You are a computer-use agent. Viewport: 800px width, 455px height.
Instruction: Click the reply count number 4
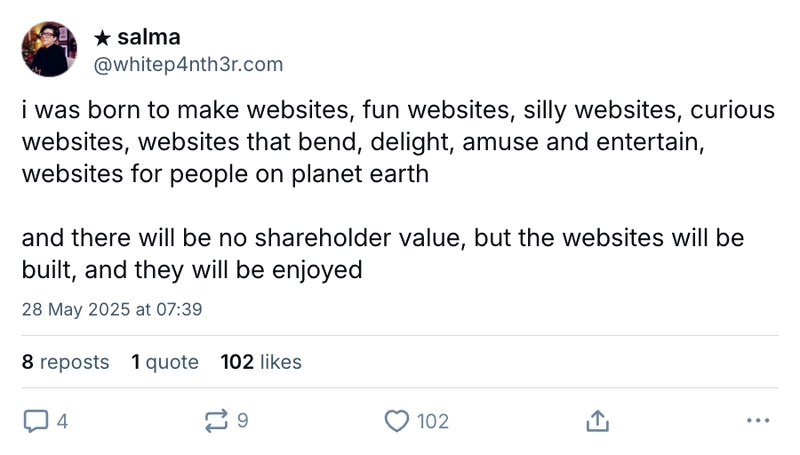[x=62, y=422]
